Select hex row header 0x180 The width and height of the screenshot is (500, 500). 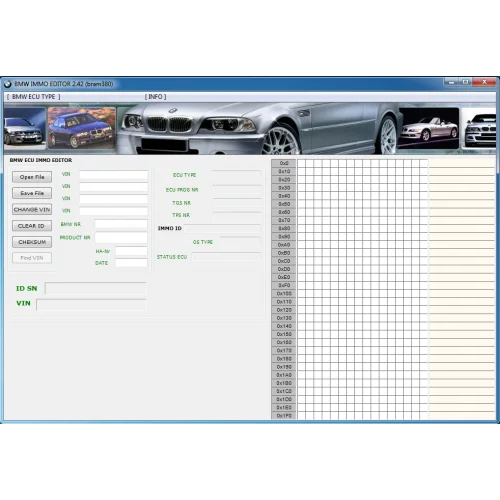point(284,359)
